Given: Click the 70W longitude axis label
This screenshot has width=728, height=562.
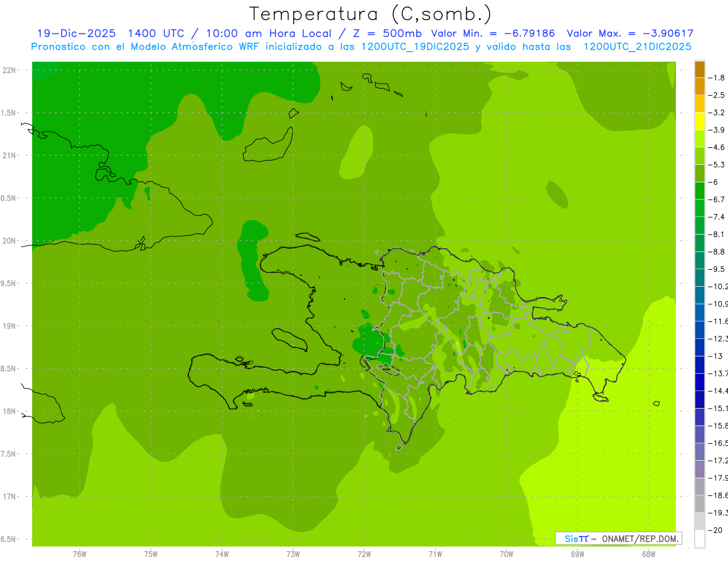Looking at the screenshot, I should pos(507,554).
